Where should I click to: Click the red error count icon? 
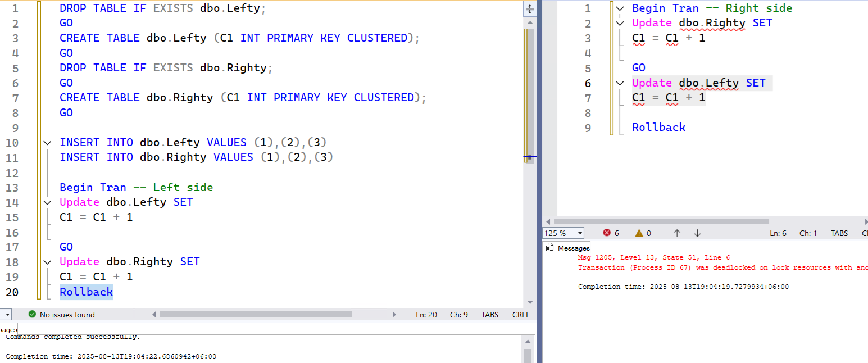[607, 233]
